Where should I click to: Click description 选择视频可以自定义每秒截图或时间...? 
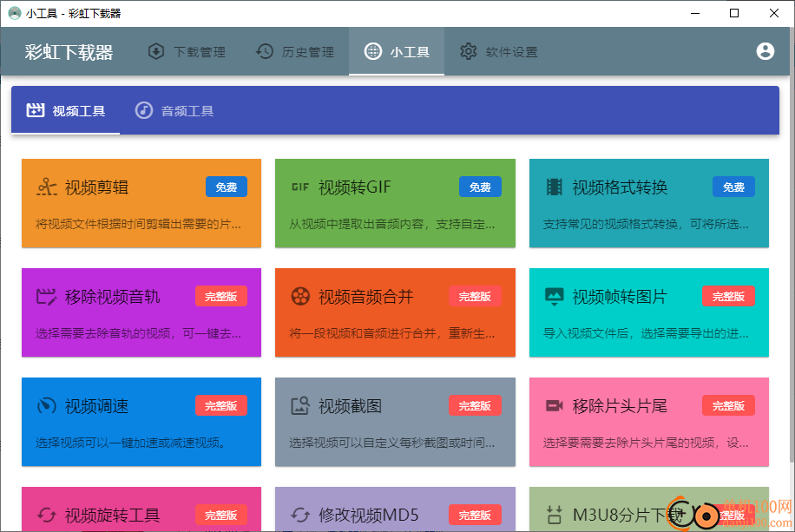392,443
